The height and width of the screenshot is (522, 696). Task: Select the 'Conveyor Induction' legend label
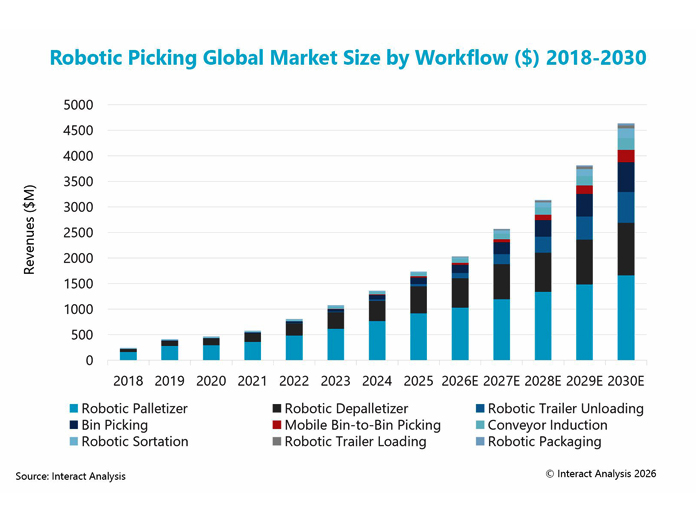pyautogui.click(x=548, y=425)
